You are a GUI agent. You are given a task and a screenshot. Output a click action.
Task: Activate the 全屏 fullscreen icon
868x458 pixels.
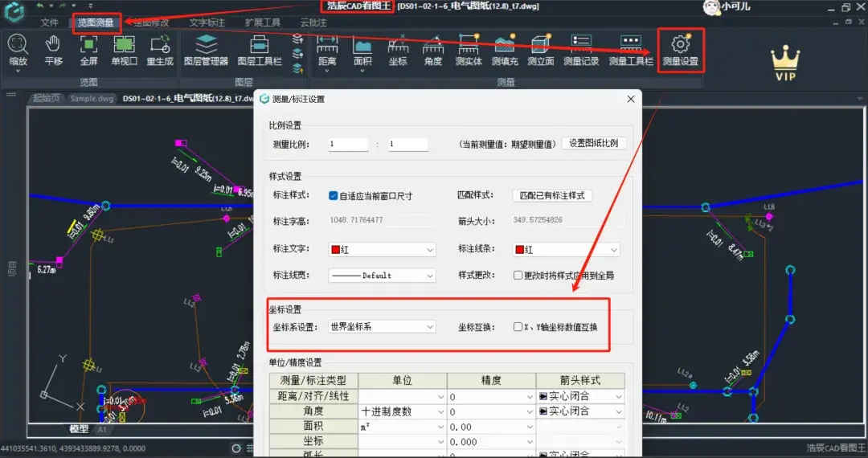(x=88, y=44)
